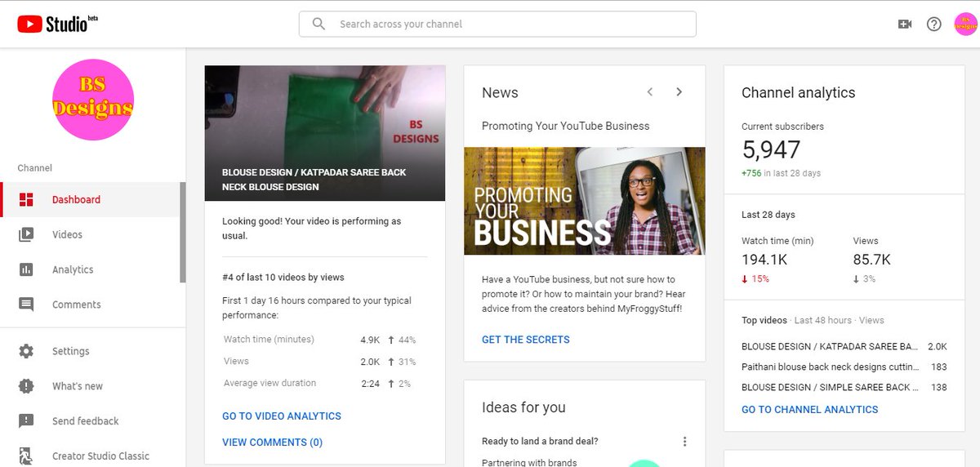
Task: Click the Search across your channel field
Action: coord(497,24)
